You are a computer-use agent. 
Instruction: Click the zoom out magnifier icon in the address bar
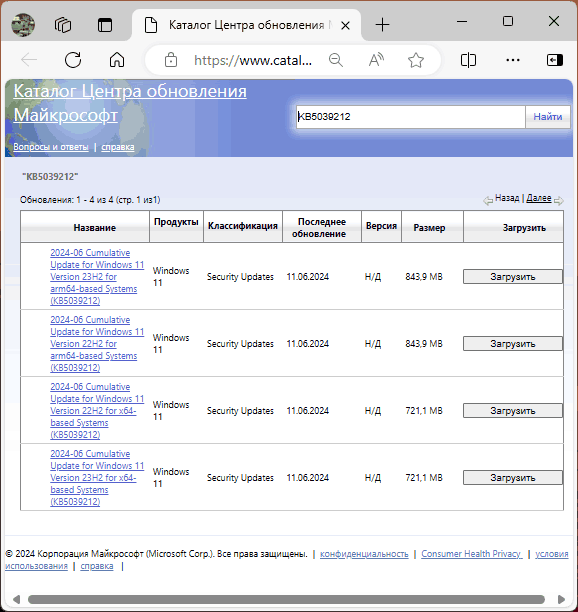pyautogui.click(x=336, y=60)
